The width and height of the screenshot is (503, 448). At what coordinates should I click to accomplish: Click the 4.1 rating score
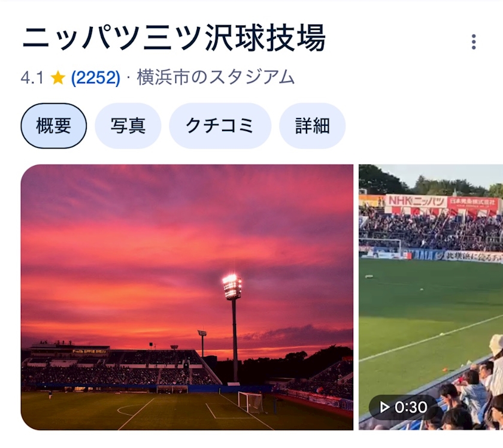32,78
